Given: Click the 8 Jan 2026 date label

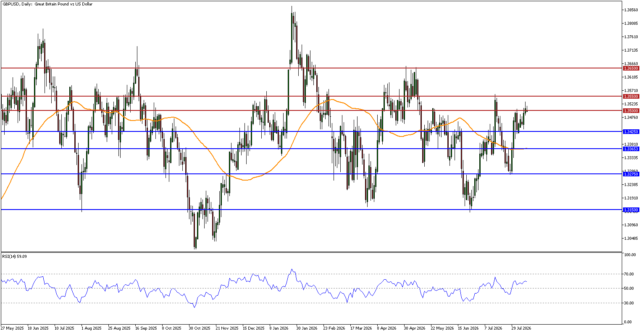Looking at the screenshot, I should [279, 328].
